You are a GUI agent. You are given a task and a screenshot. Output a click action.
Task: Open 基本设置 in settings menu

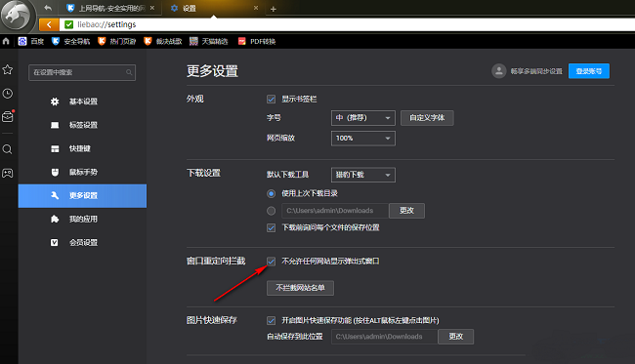(82, 101)
